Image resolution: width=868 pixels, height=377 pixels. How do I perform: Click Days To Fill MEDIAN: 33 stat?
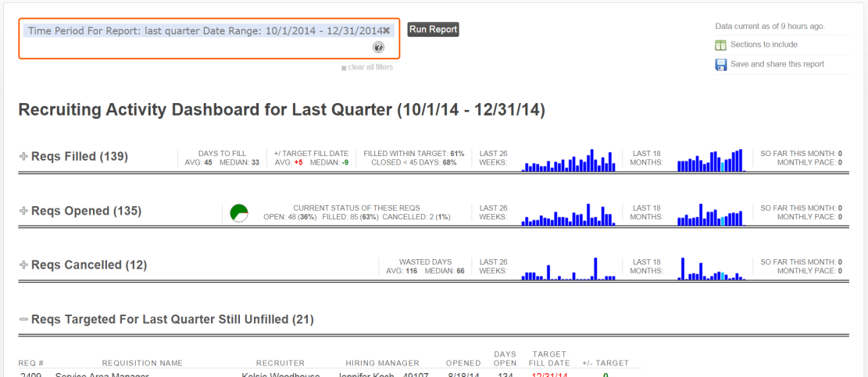coord(240,162)
